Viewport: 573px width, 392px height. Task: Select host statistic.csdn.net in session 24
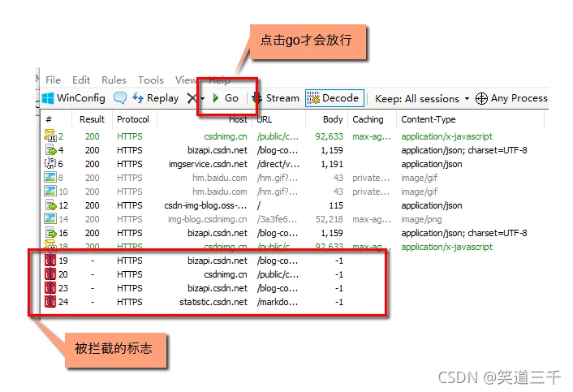click(x=213, y=302)
